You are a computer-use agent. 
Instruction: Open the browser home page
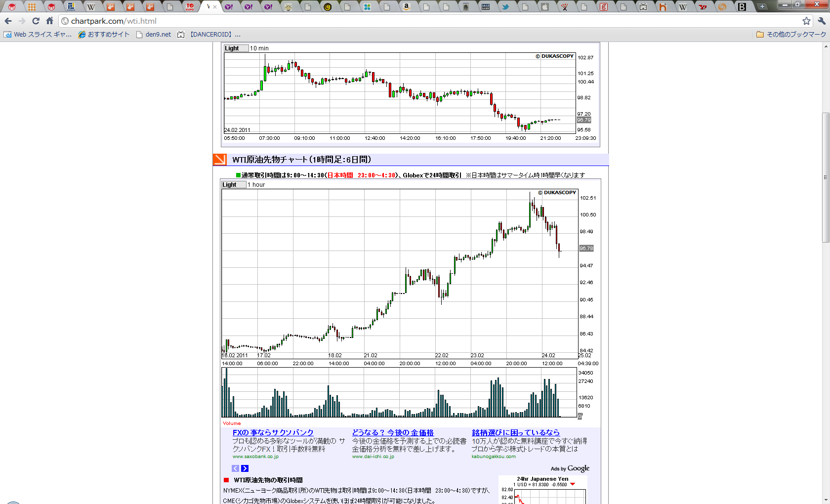(x=49, y=21)
